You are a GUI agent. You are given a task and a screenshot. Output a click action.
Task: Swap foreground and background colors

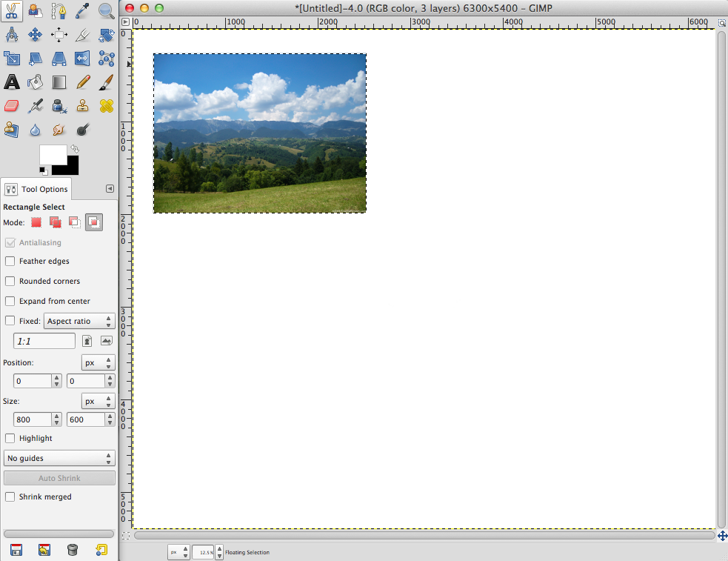pos(75,149)
